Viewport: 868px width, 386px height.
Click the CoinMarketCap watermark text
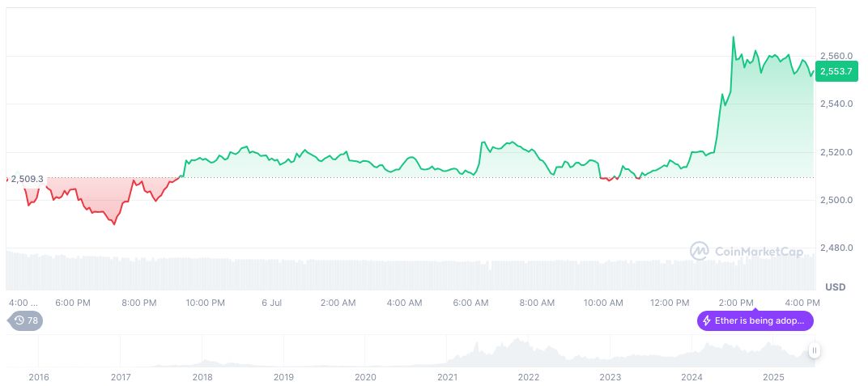click(759, 252)
